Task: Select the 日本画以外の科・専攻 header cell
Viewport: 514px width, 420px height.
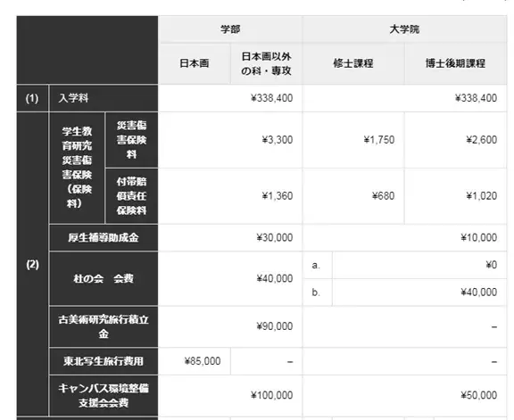Action: click(266, 63)
